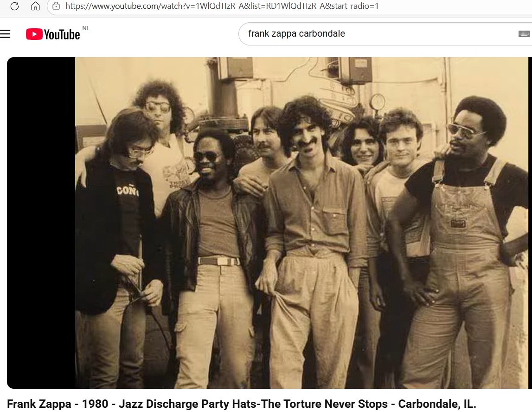Place cursor after 'carbondale' in search field
This screenshot has height=412, width=532.
point(346,33)
